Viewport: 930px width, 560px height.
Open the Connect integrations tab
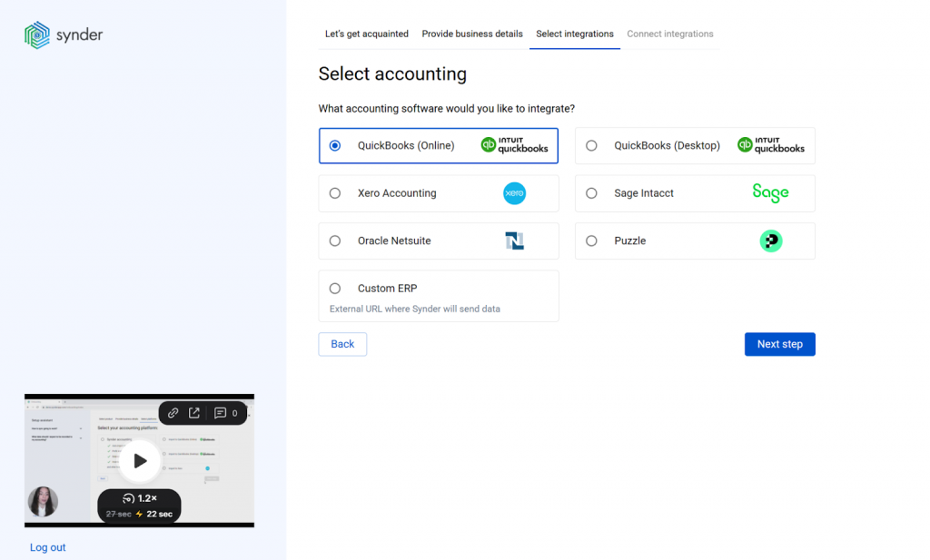coord(670,34)
